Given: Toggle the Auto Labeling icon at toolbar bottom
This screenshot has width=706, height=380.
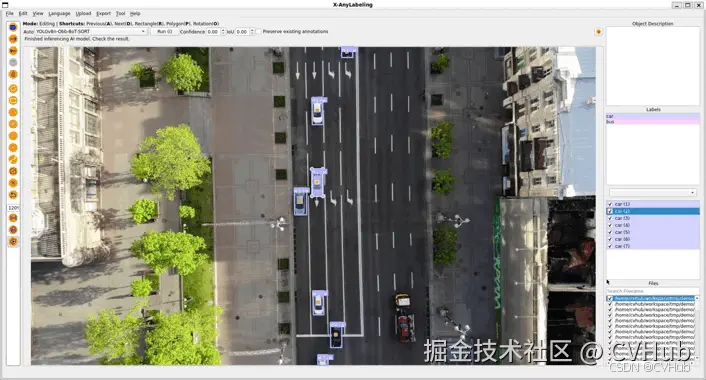Looking at the screenshot, I should (x=13, y=242).
